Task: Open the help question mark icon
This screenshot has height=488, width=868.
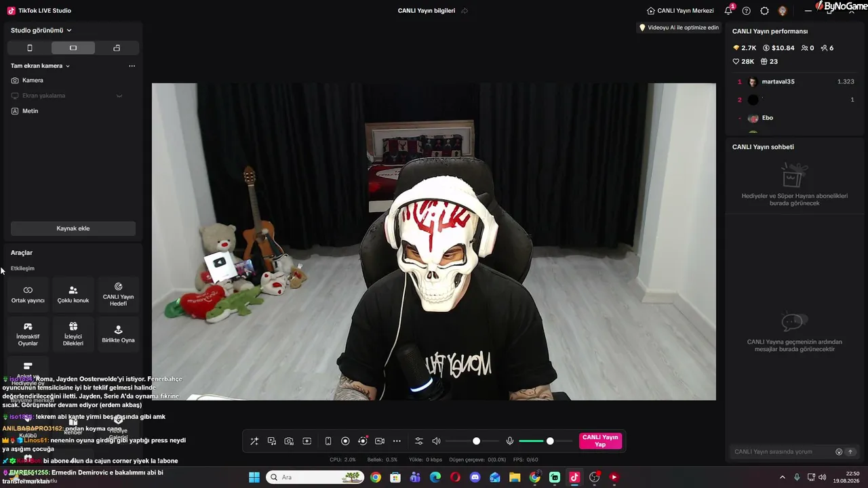Action: pyautogui.click(x=746, y=11)
